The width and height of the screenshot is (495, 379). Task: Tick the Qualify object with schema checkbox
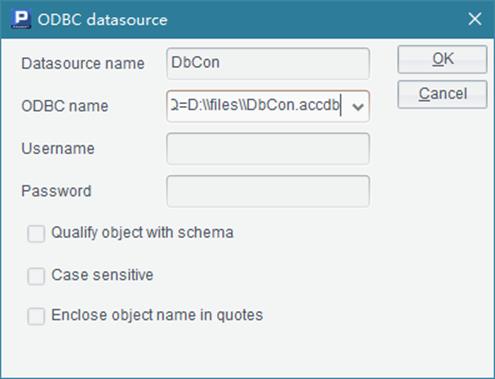pos(36,233)
